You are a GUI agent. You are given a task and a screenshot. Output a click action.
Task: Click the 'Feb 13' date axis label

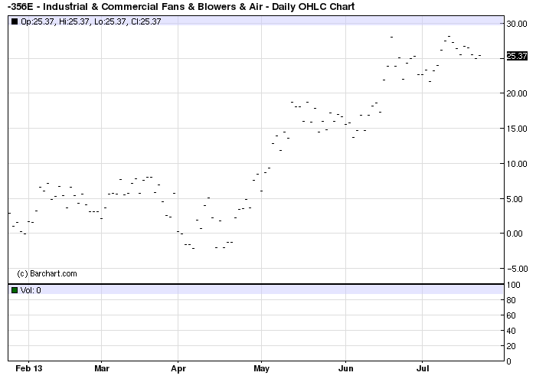click(29, 368)
